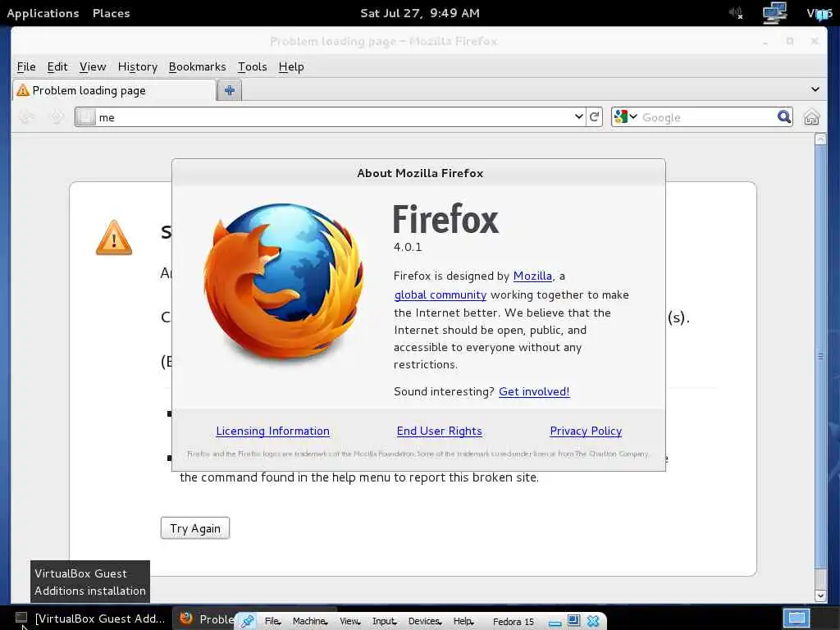Click the About Mozilla Firefox dialog title
This screenshot has height=630, width=840.
coord(420,173)
